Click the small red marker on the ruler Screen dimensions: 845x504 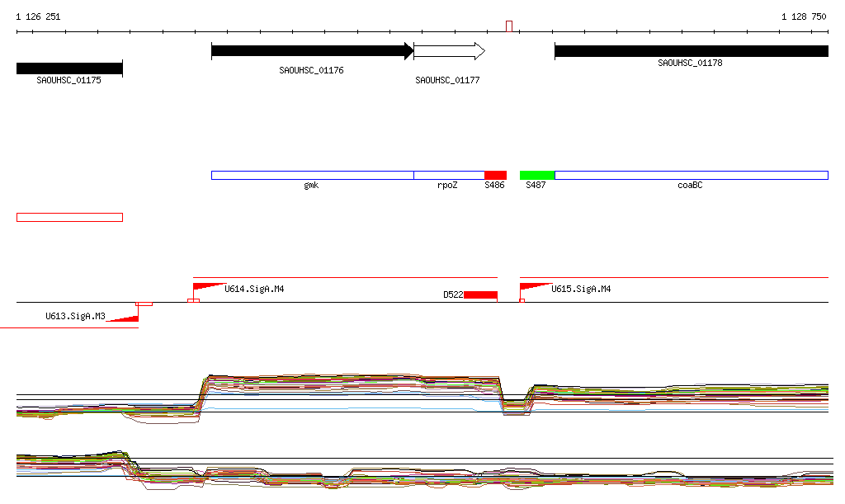point(509,26)
